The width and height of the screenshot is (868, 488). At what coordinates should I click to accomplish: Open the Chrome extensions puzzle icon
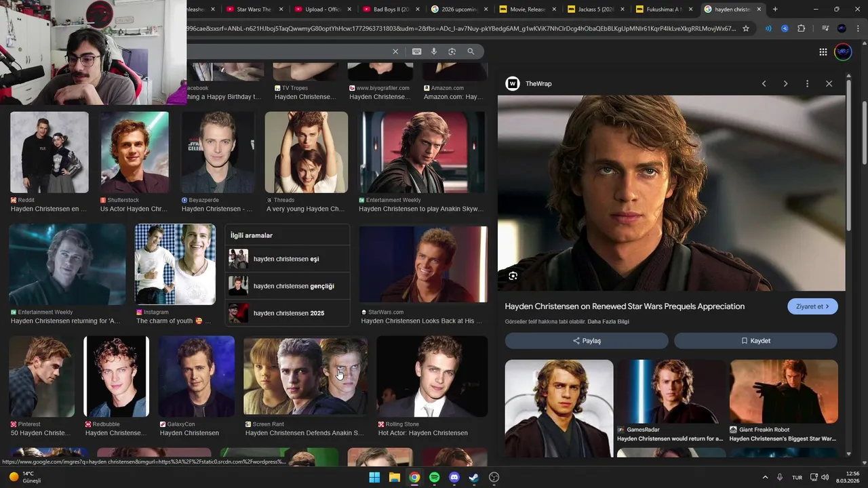(802, 28)
